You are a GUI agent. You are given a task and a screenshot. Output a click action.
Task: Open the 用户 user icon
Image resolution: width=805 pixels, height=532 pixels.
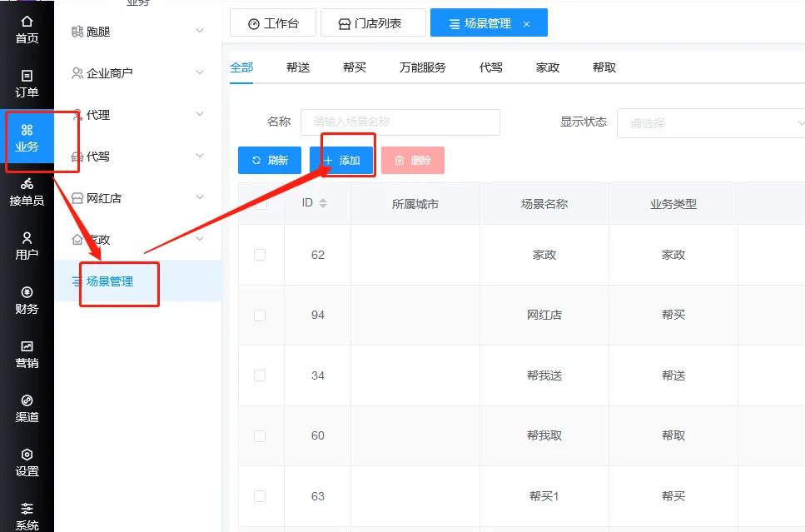[x=27, y=246]
